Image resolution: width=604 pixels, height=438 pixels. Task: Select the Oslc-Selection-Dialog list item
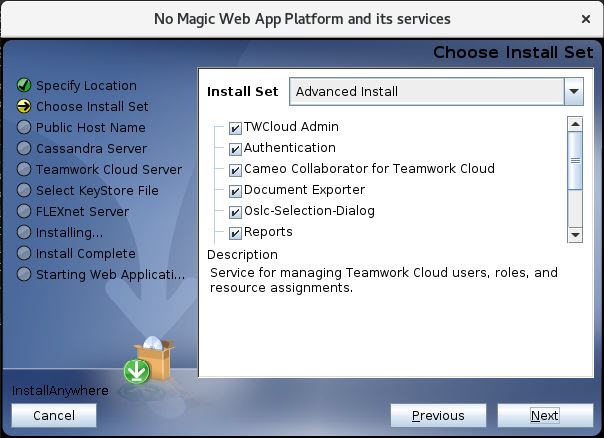tap(309, 211)
